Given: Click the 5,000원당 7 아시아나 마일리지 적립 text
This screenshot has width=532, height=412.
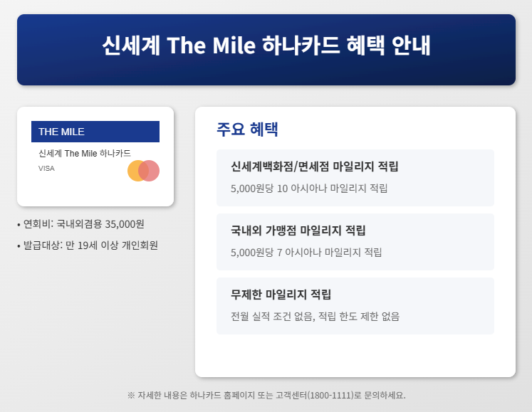Looking at the screenshot, I should pyautogui.click(x=306, y=253).
